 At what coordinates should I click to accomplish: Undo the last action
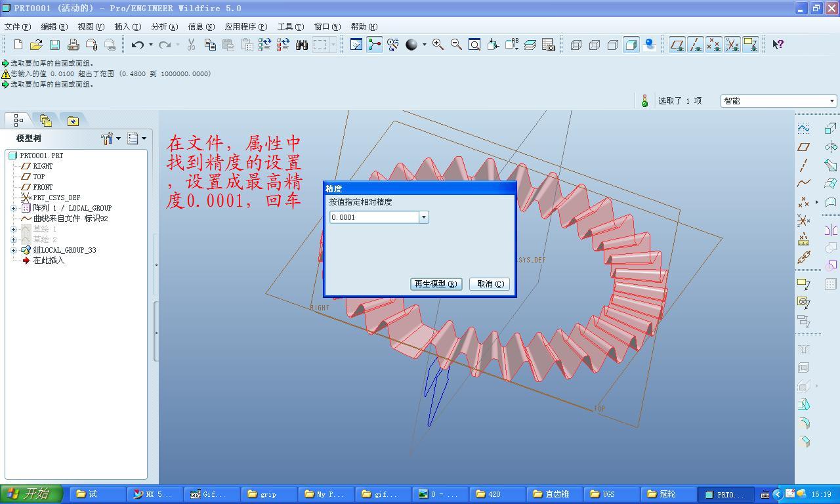click(x=137, y=45)
